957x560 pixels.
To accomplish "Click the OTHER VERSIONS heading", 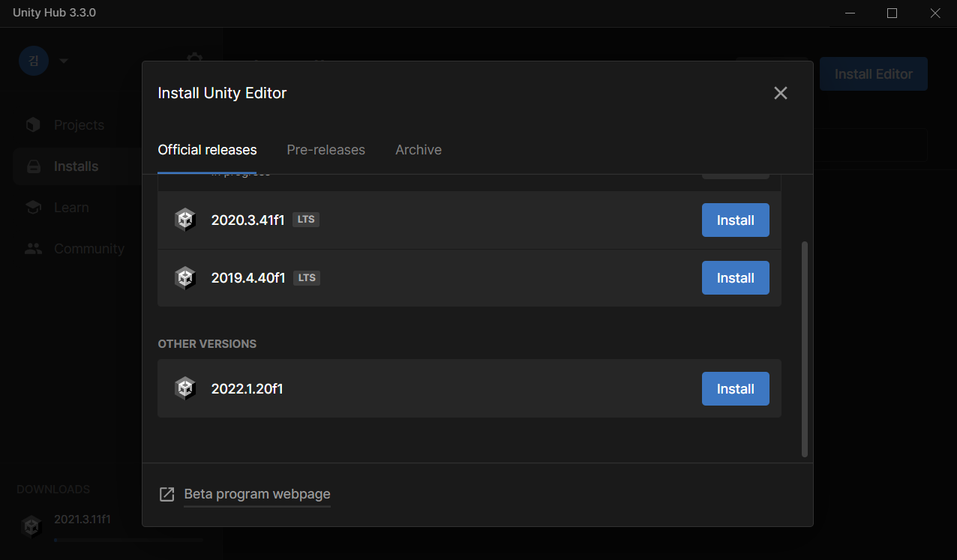I will tap(207, 343).
